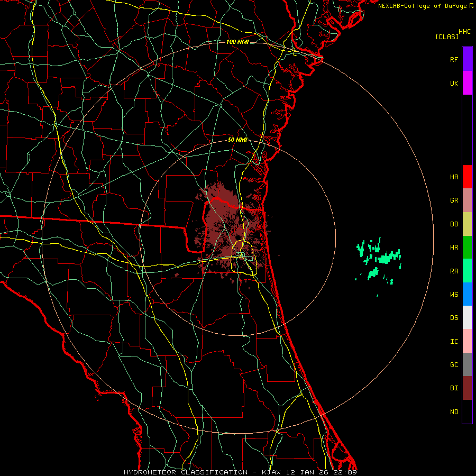Click the HYDROMETEOR CLASSIFICATION title text

pyautogui.click(x=186, y=472)
